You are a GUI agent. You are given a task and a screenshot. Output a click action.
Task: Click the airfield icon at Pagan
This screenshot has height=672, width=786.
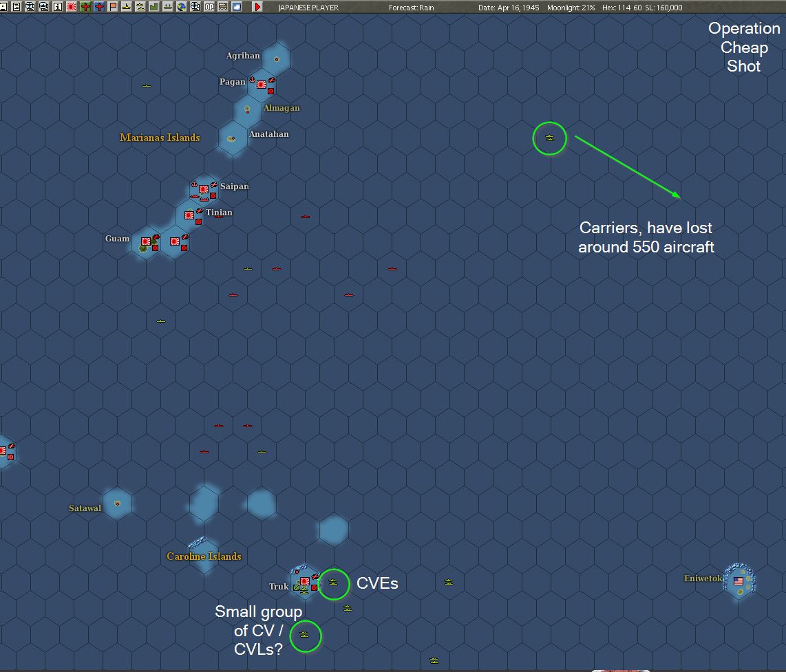tap(272, 80)
